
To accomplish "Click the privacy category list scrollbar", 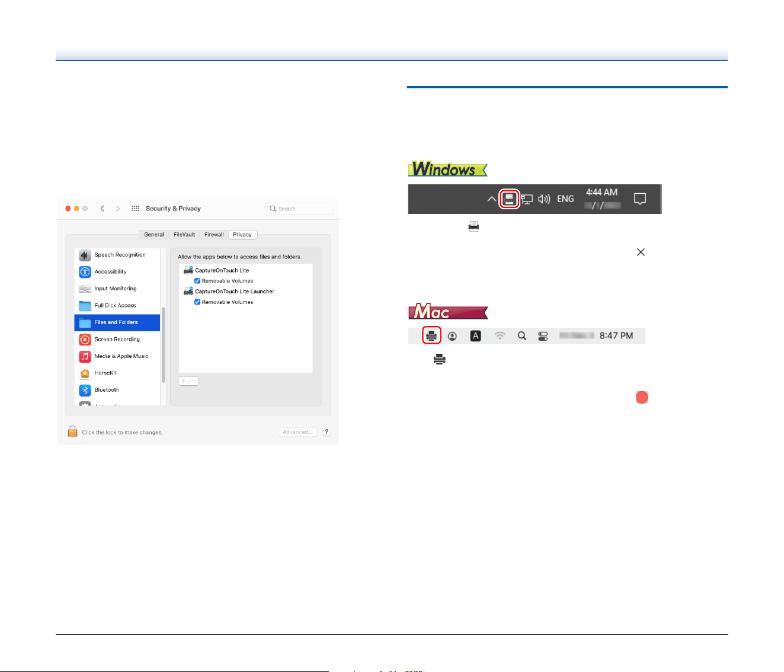I will click(164, 345).
